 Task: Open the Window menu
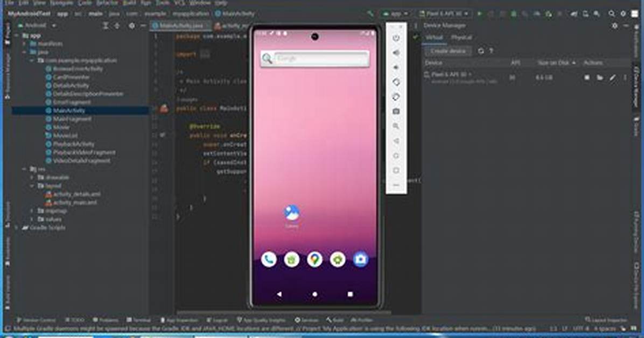coord(200,3)
